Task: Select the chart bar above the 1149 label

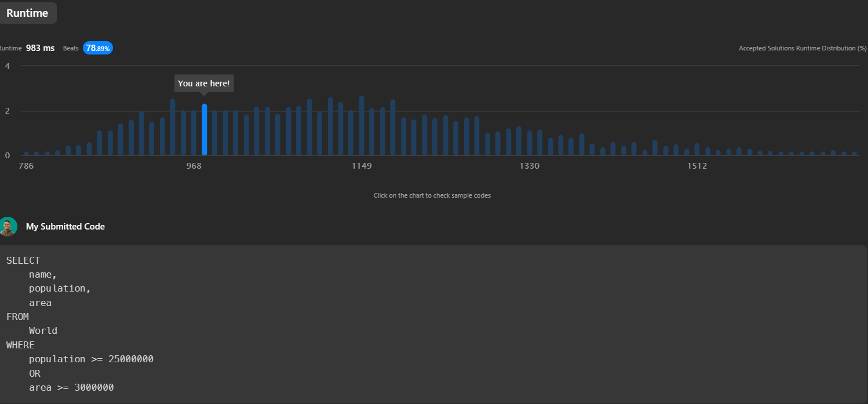Action: [x=362, y=126]
